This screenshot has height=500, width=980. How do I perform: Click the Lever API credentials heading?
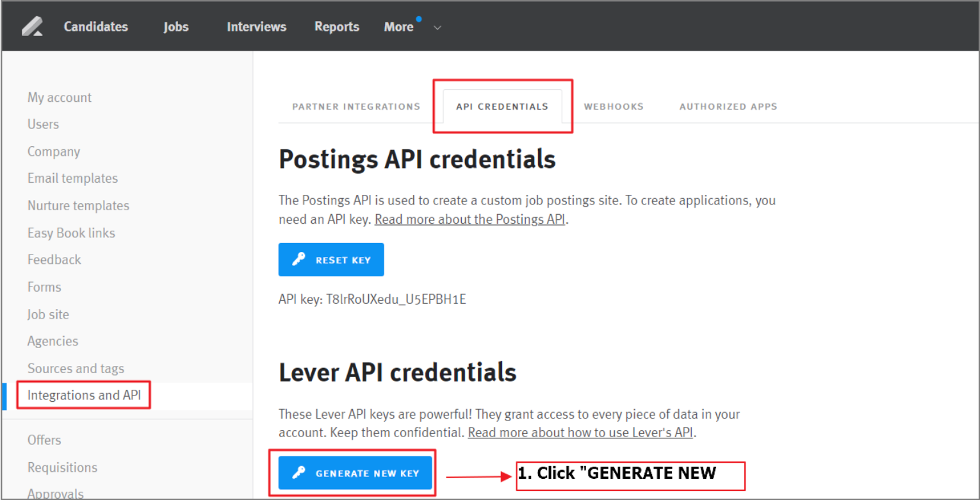pyautogui.click(x=397, y=373)
